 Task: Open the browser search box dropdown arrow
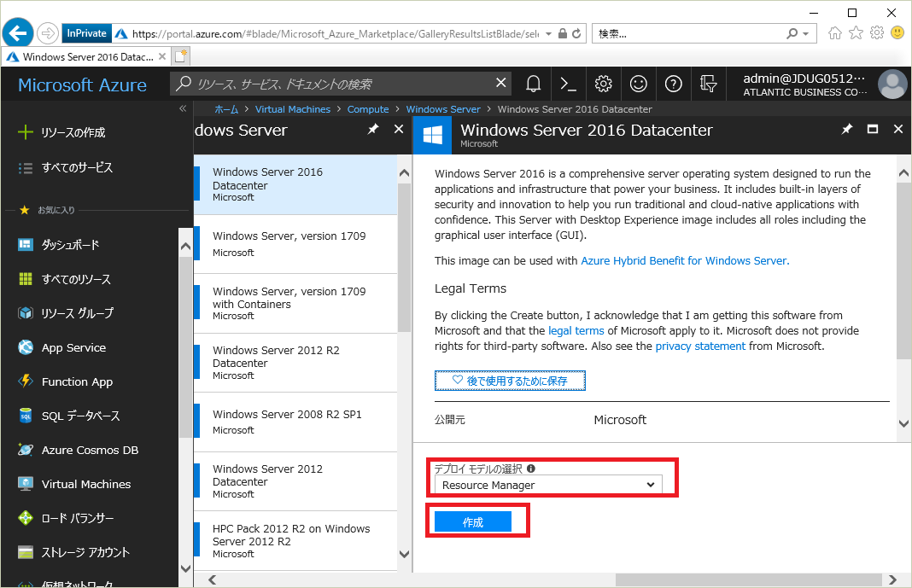tap(805, 33)
